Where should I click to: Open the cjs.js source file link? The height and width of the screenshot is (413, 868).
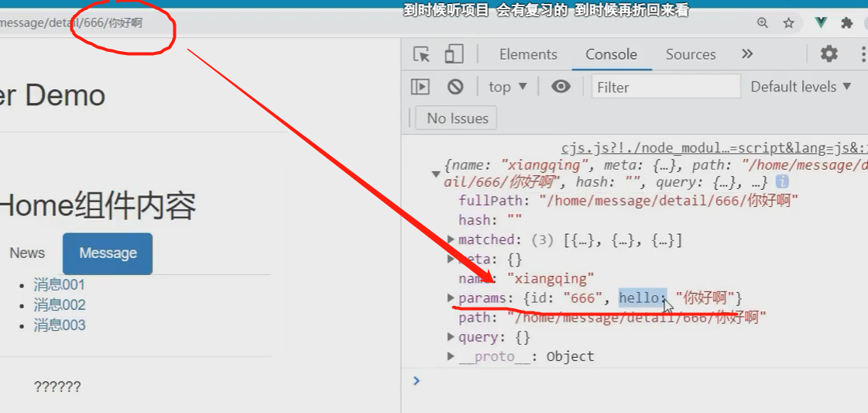click(714, 148)
